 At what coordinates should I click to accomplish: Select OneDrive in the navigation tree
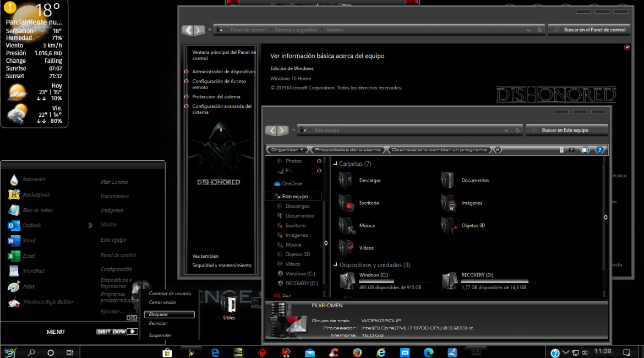pyautogui.click(x=288, y=184)
